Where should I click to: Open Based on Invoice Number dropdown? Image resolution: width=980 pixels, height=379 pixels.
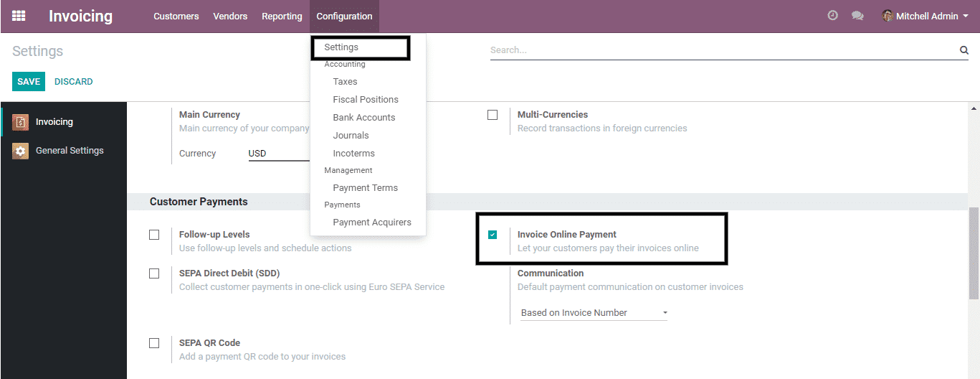pyautogui.click(x=594, y=313)
